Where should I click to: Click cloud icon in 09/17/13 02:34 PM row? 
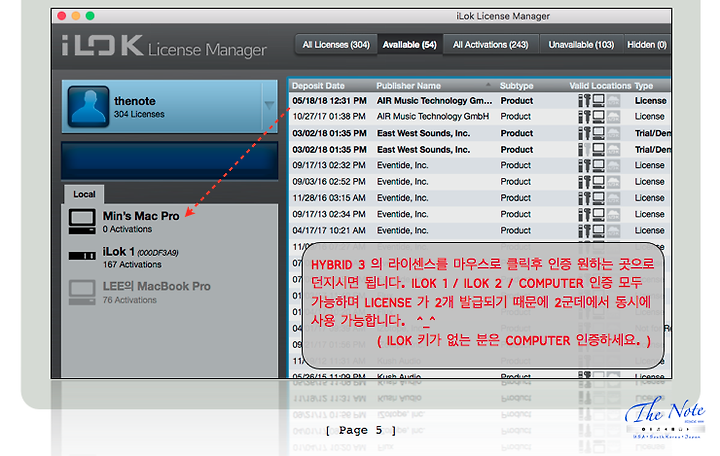tap(613, 214)
